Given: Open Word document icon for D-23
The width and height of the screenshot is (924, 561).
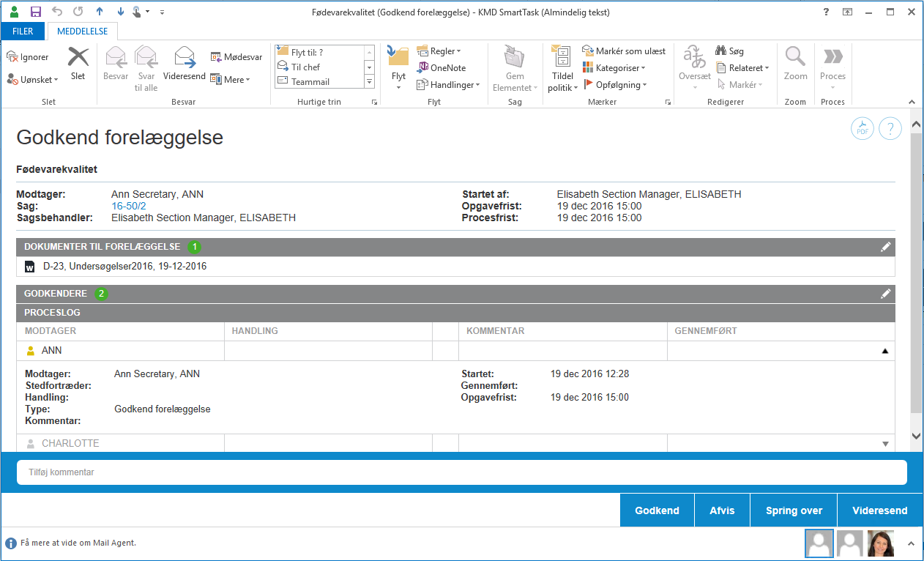Looking at the screenshot, I should point(30,267).
